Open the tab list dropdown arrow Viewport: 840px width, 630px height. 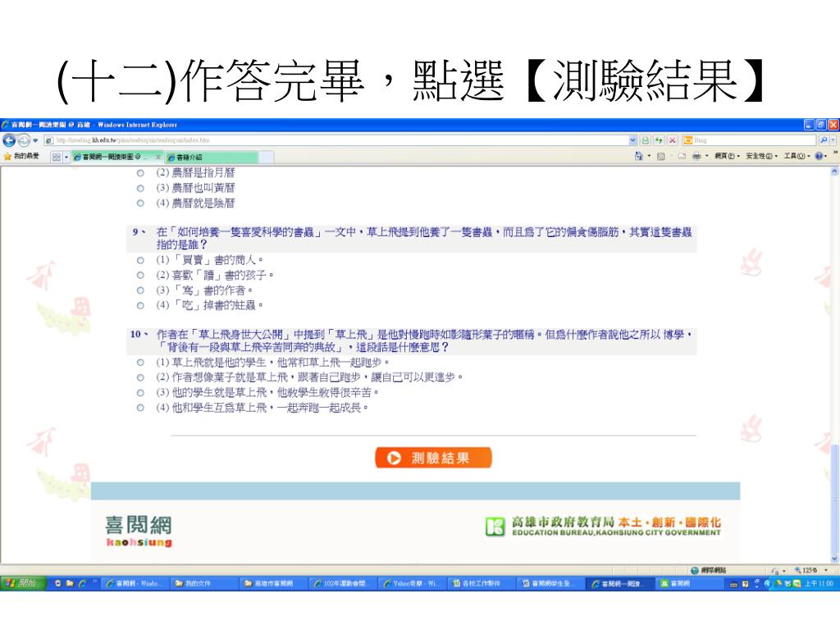pos(66,157)
